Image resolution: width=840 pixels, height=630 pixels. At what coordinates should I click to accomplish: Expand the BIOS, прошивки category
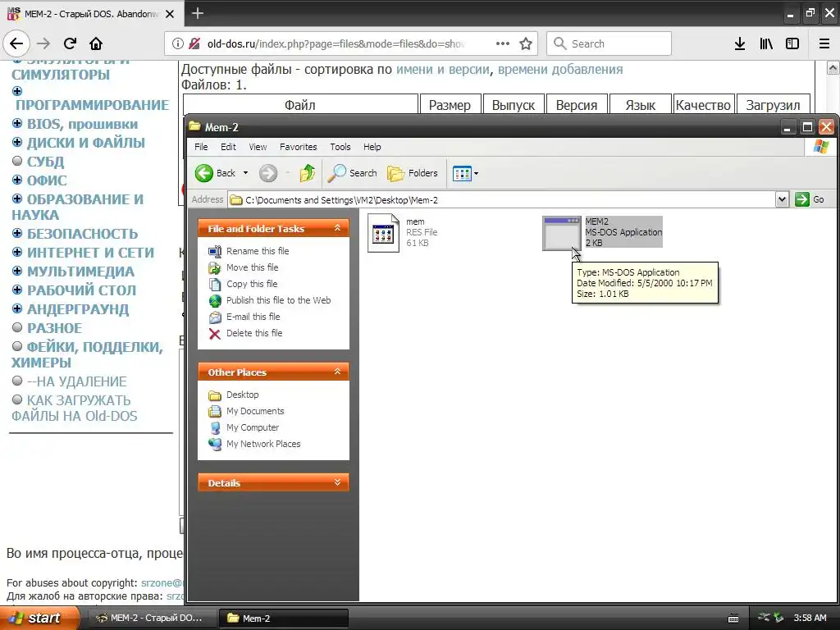coord(17,124)
